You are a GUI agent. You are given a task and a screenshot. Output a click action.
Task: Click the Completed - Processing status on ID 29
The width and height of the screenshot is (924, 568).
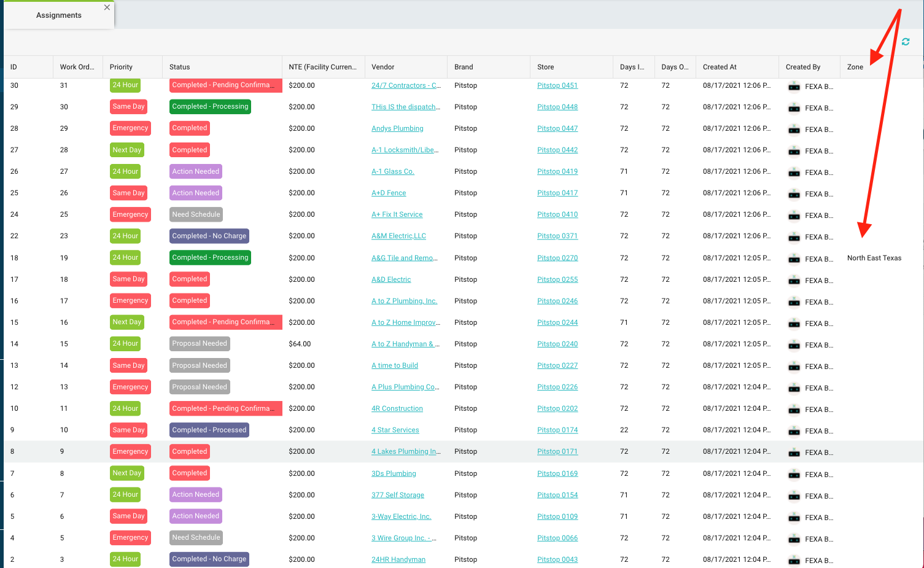click(x=210, y=107)
